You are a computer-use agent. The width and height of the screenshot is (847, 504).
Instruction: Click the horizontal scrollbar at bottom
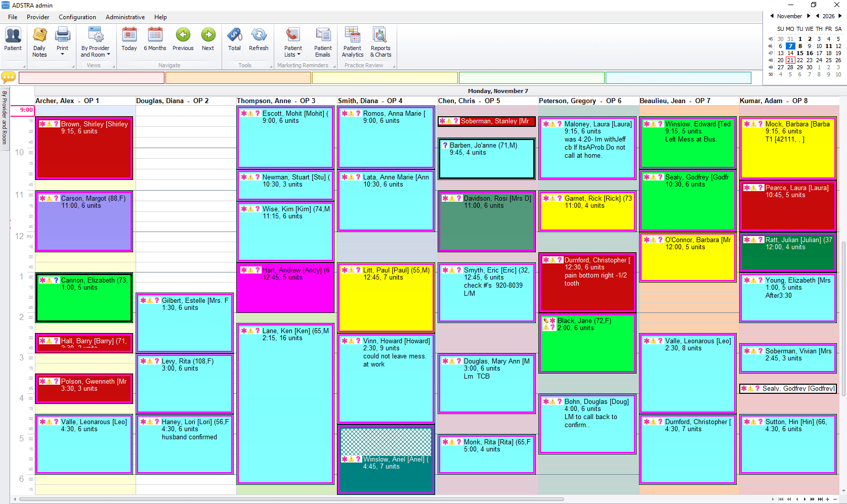pyautogui.click(x=291, y=499)
